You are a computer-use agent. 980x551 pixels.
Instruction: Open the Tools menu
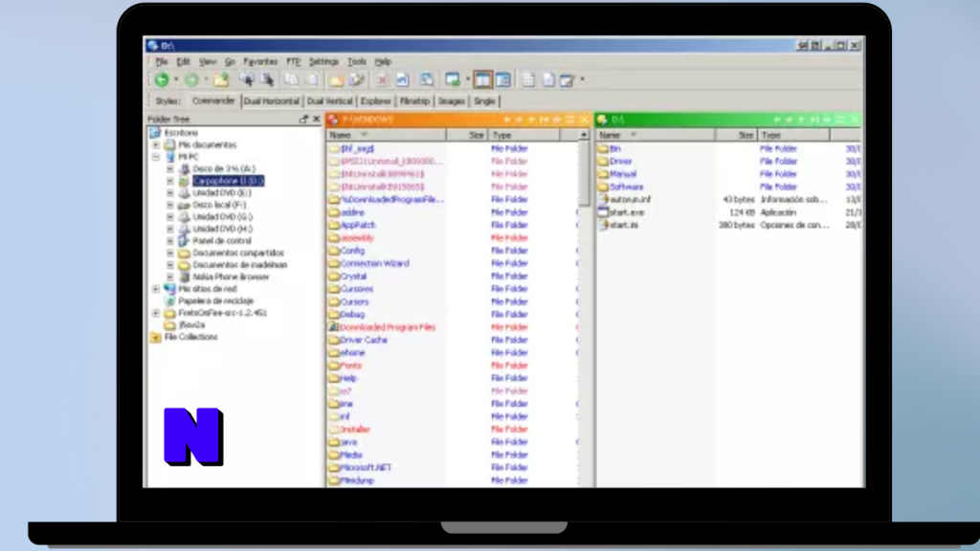coord(357,62)
